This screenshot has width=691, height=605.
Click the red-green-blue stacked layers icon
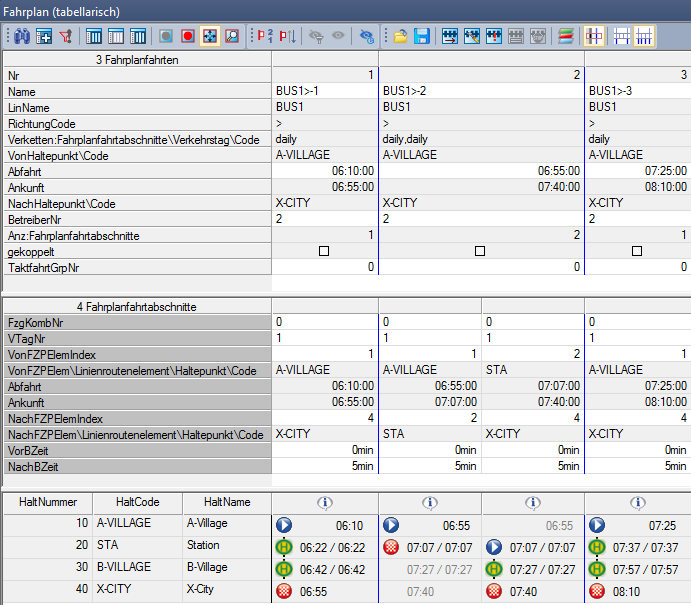click(x=566, y=37)
